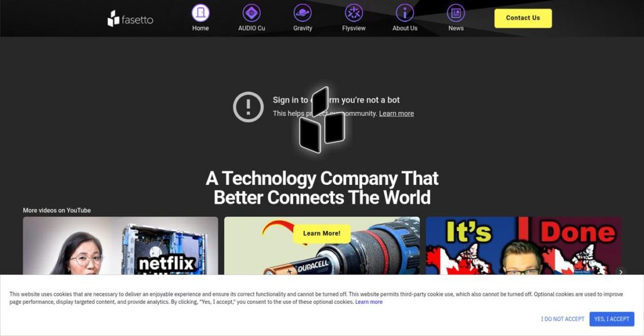Click the next arrow on video carousel
644x336 pixels.
(621, 272)
